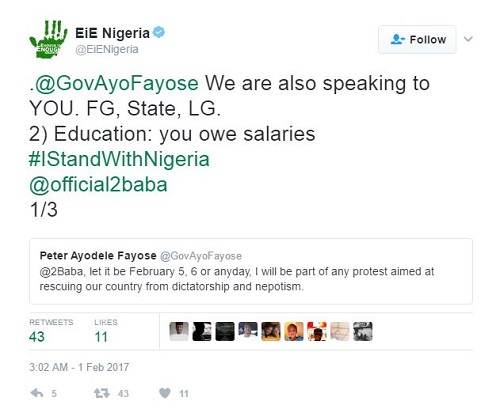500x420 pixels.
Task: Open EiE Nigeria green hand avatar
Action: [48, 39]
